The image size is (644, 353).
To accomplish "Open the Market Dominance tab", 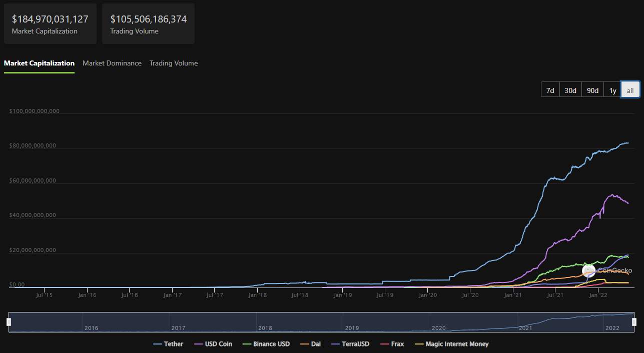I will pos(112,63).
